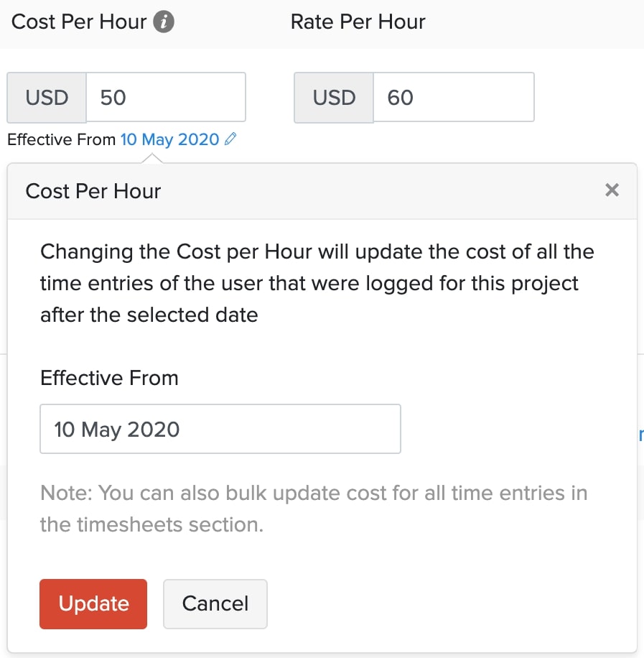
Task: Click the USD prefix of the rate field
Action: [x=334, y=97]
